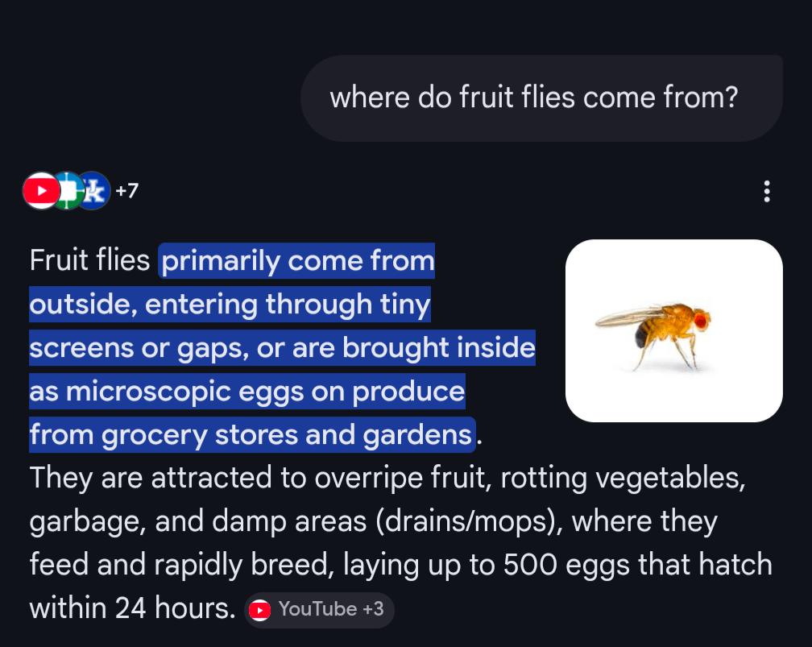Click the YouTube source icon above the answer

39,191
